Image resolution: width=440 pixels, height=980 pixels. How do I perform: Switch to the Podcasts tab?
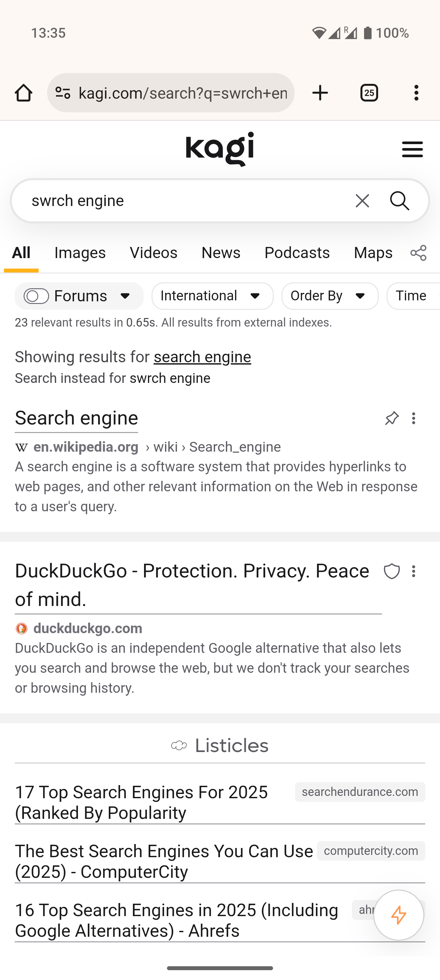point(297,253)
